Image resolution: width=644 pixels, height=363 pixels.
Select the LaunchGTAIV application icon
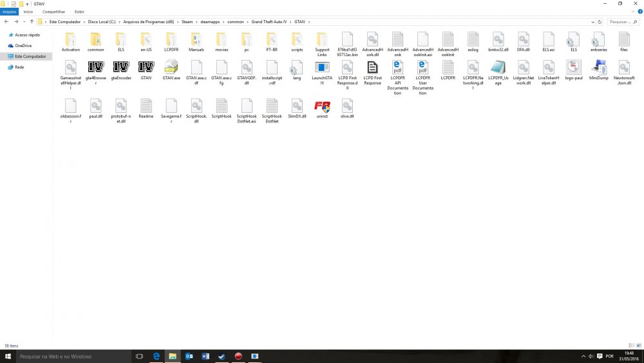pos(322,72)
